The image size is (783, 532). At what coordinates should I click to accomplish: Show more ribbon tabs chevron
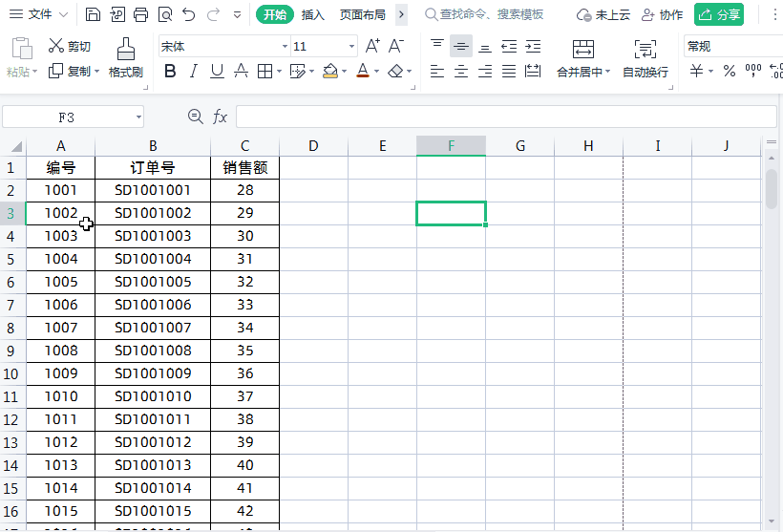[x=401, y=14]
